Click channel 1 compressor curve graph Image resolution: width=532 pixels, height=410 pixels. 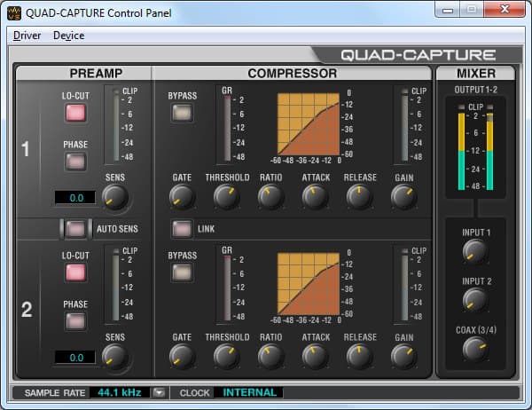pos(309,124)
